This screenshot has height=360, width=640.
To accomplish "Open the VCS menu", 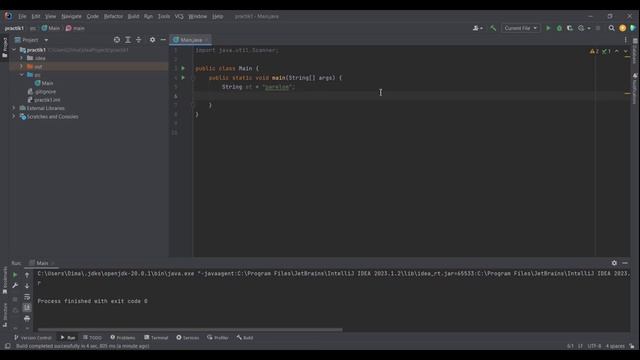I will (179, 16).
